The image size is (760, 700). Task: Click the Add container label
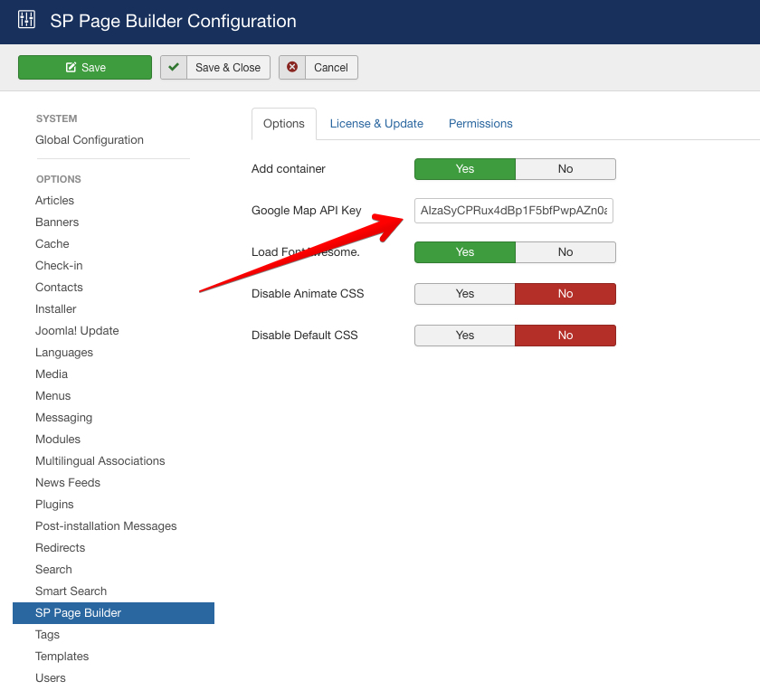point(289,169)
